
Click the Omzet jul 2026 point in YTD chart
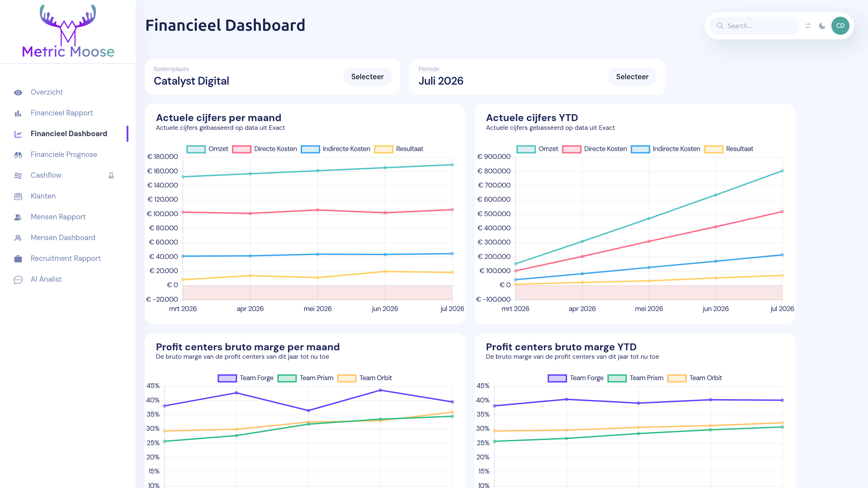(x=782, y=171)
